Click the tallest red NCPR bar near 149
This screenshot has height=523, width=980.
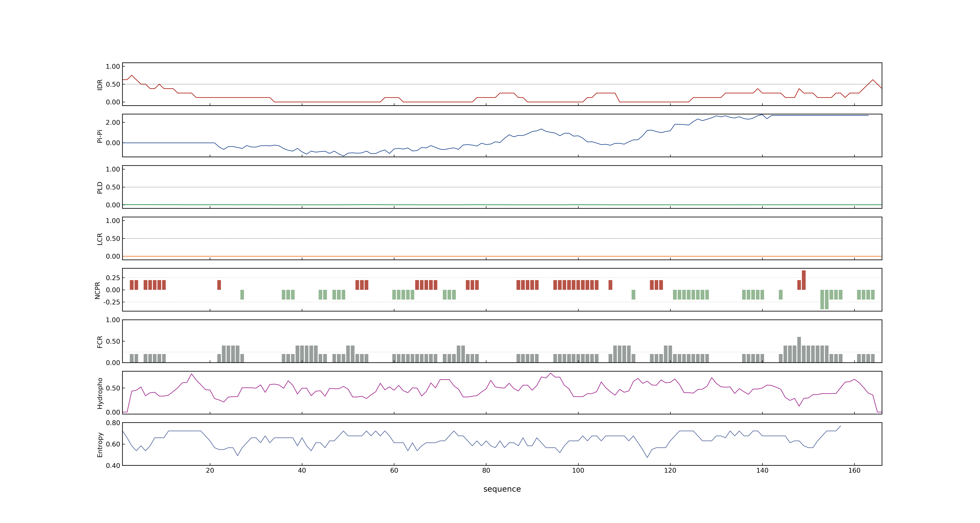click(x=804, y=280)
